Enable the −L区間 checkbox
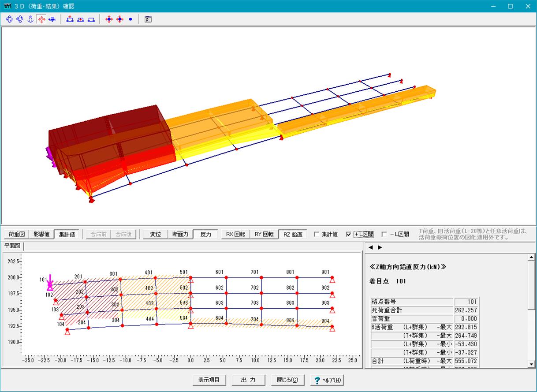Image resolution: width=537 pixels, height=392 pixels. coord(384,235)
